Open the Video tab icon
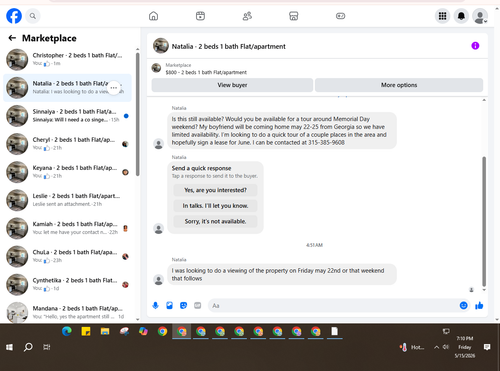Viewport: 500px width, 371px height. [x=200, y=16]
